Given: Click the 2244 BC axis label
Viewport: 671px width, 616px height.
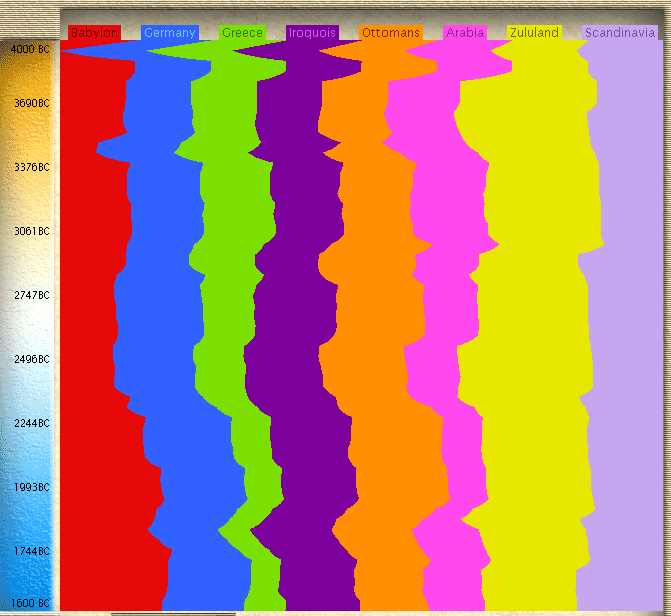Looking at the screenshot, I should pos(32,423).
